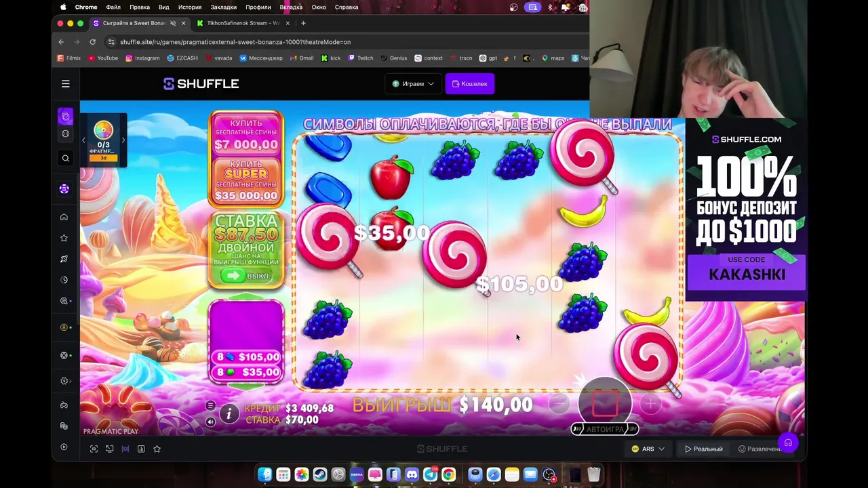Click the purple chip icon in sidebar
868x488 pixels.
(64, 189)
